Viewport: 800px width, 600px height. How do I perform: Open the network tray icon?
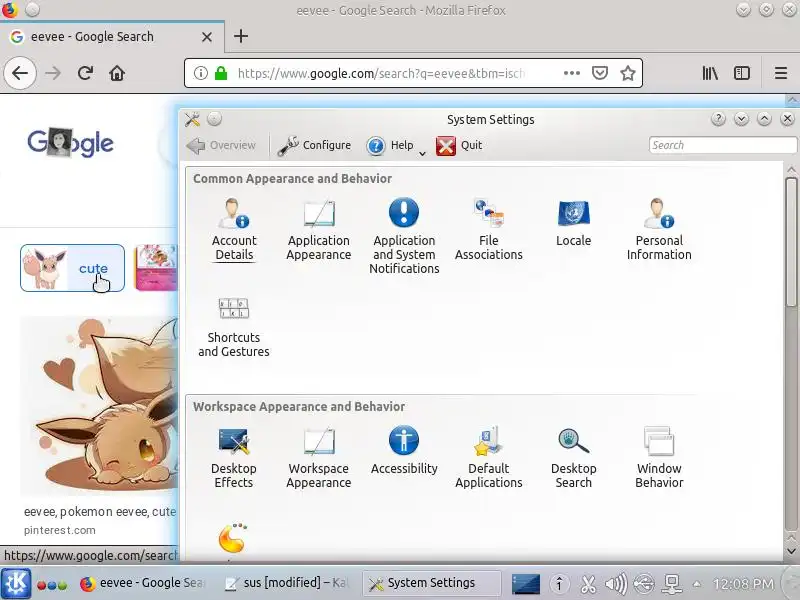(x=672, y=584)
